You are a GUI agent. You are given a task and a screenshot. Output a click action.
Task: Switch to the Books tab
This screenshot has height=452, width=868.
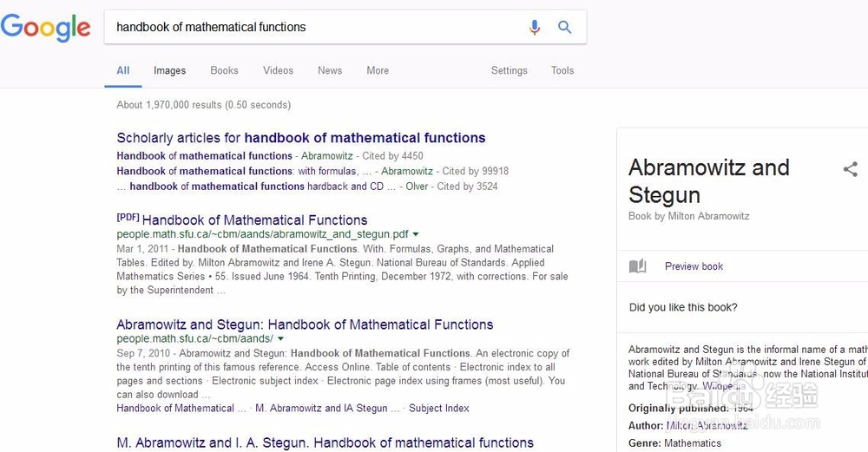[224, 70]
